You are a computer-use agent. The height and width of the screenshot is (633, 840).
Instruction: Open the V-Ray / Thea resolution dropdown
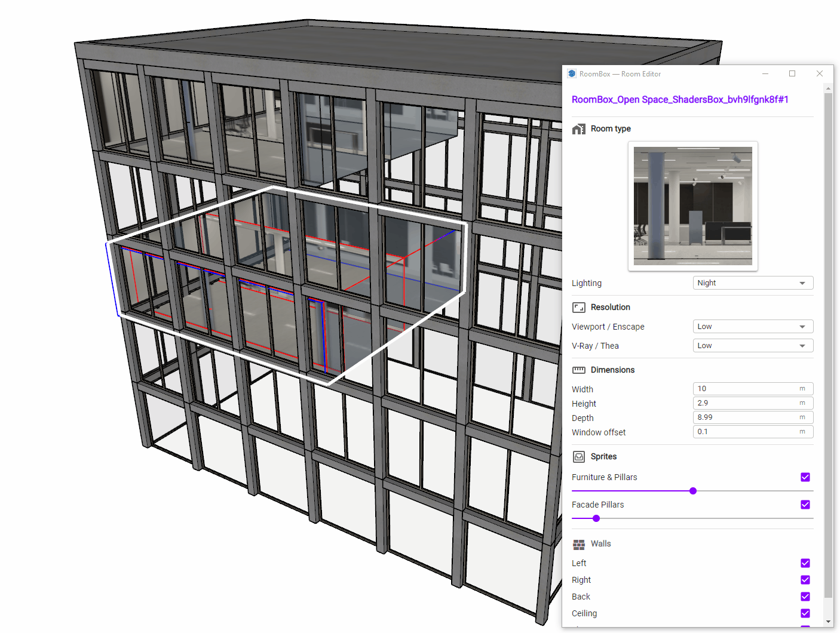click(x=753, y=346)
